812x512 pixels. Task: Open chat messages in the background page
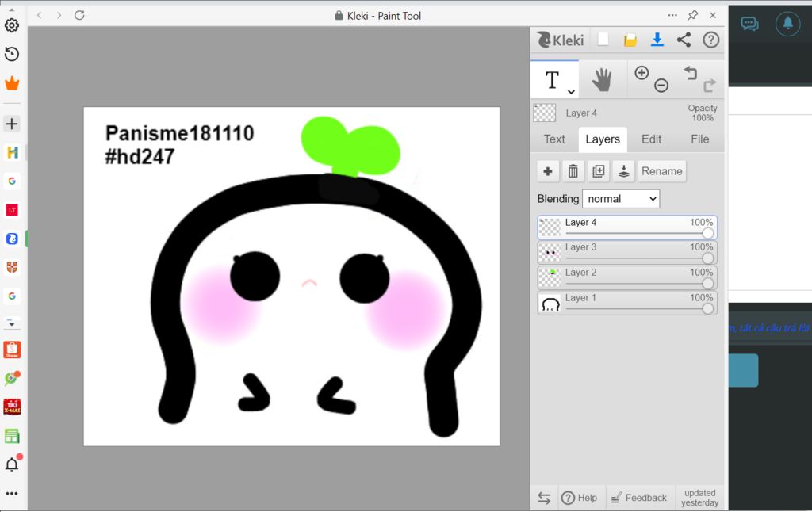pyautogui.click(x=750, y=24)
